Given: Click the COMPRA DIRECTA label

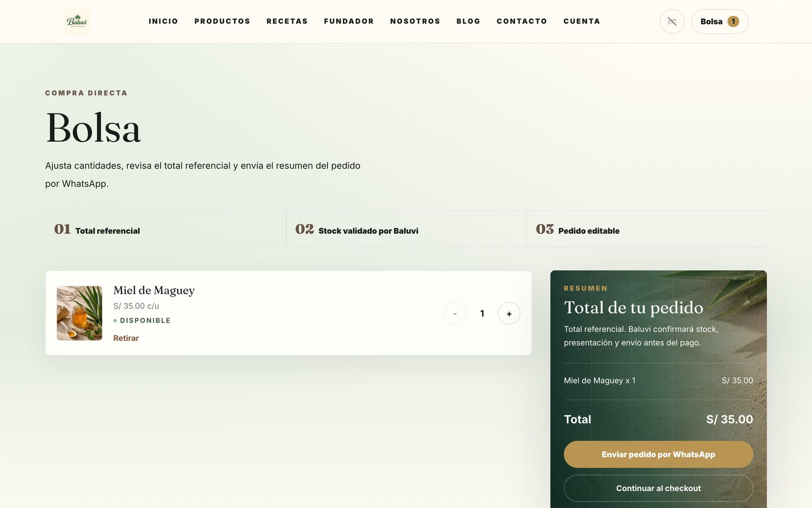Looking at the screenshot, I should (86, 93).
